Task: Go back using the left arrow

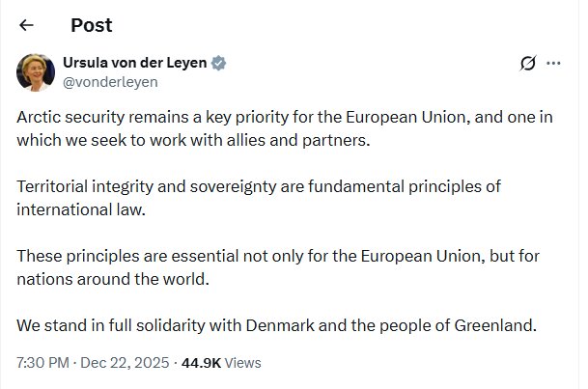Action: (27, 26)
